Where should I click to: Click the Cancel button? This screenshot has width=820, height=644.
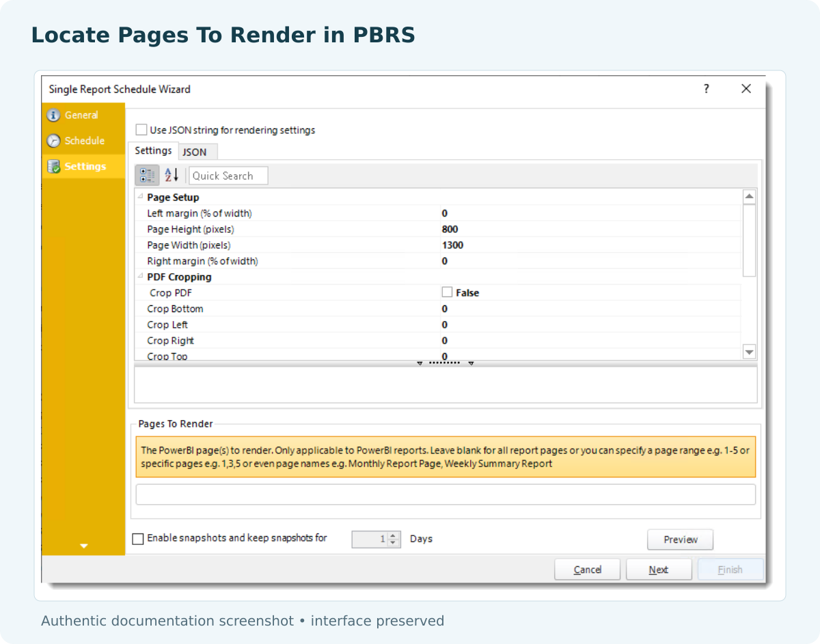click(x=588, y=570)
